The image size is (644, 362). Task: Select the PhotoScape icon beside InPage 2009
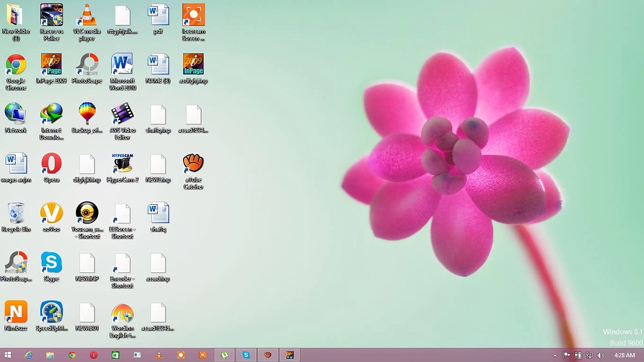87,68
